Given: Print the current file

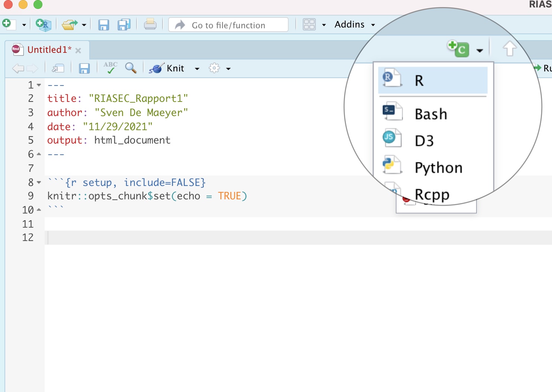Looking at the screenshot, I should [150, 25].
